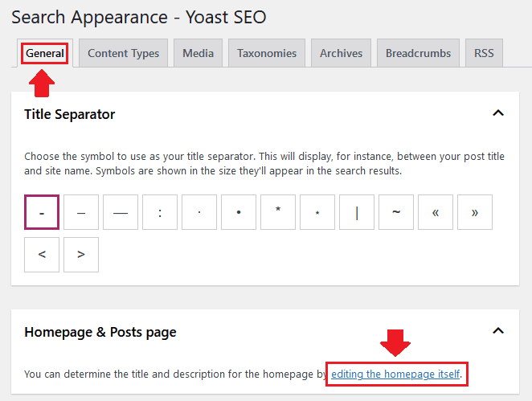Open the Media tab
532x401 pixels.
pyautogui.click(x=198, y=53)
